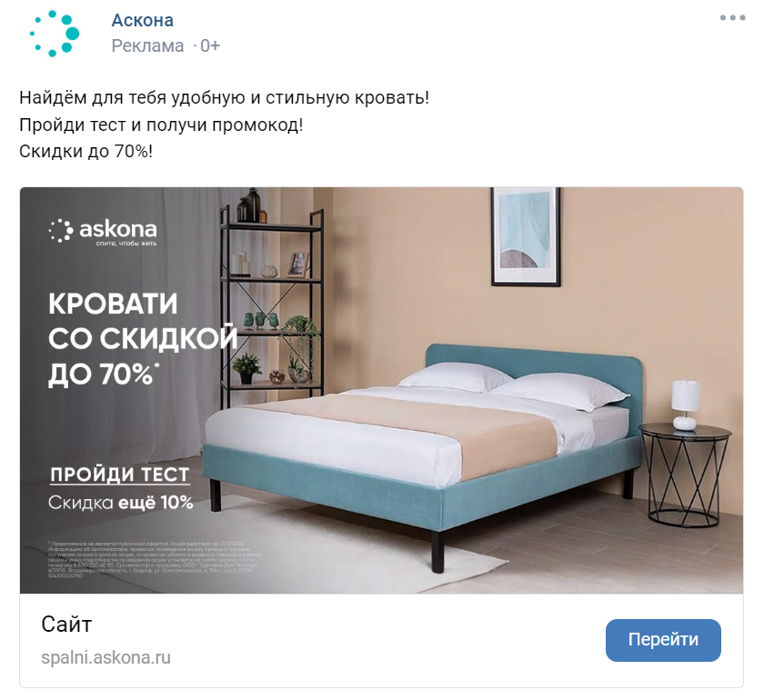Click the Реклама ad label
This screenshot has width=764, height=700.
tap(147, 45)
